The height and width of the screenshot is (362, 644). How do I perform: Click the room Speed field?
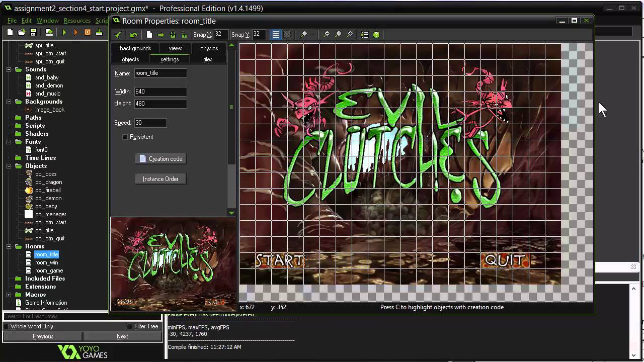[150, 123]
